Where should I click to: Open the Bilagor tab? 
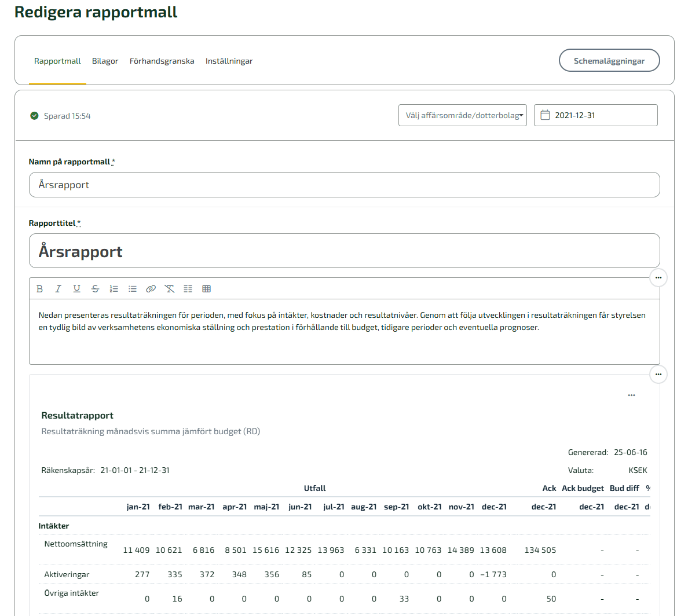(x=105, y=61)
